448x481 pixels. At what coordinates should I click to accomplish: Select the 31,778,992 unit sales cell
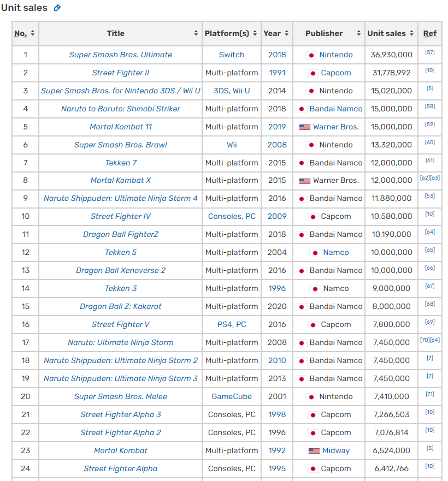tap(391, 73)
